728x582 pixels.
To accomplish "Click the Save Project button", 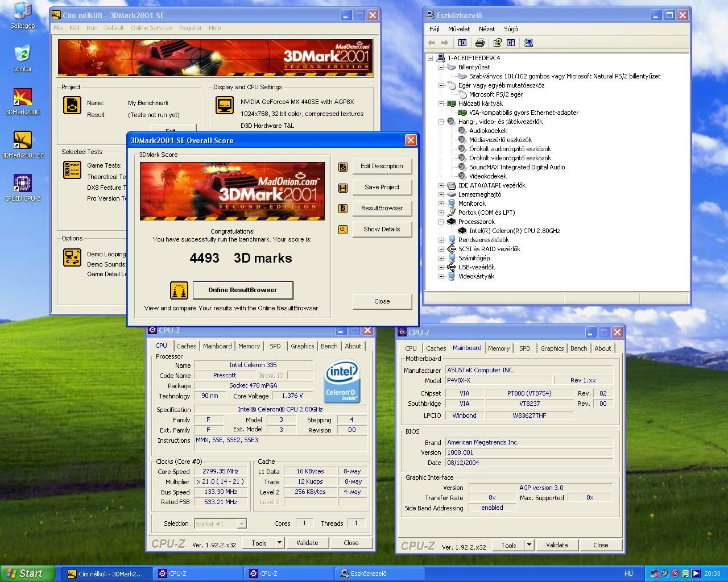I will click(x=382, y=188).
